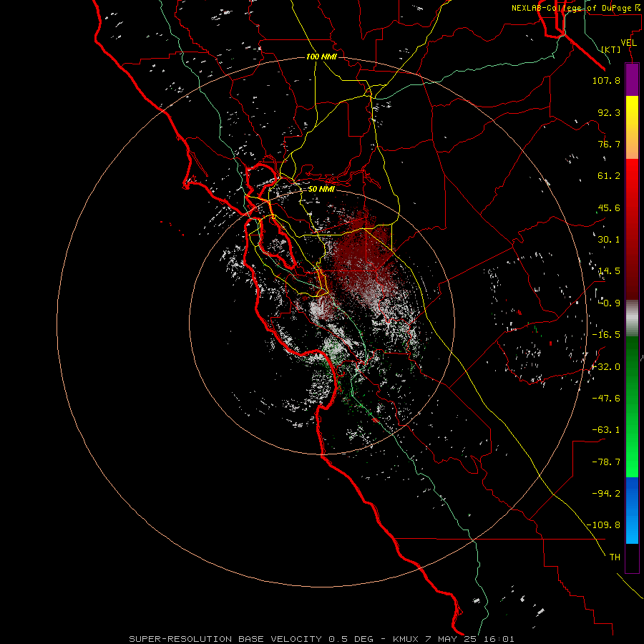Click the 14.5 scale value

tap(609, 271)
